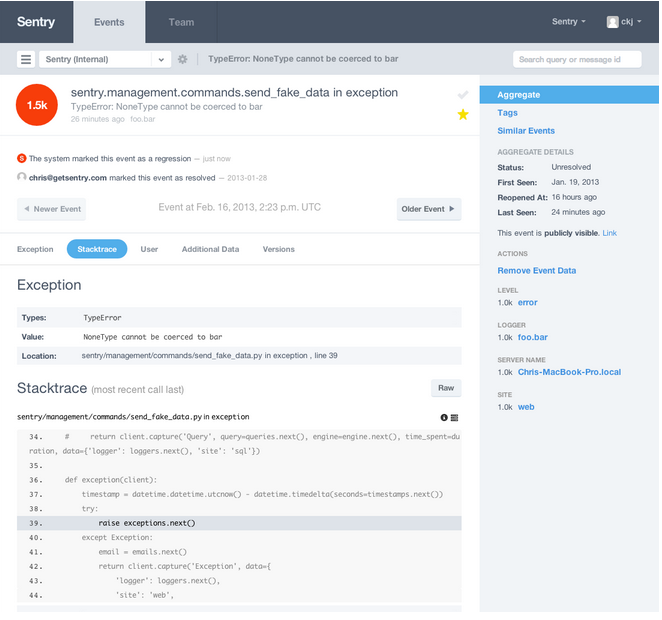Screen dimensions: 662x620
Task: Click 'NoneType cannot be coerced to bar' Value row
Action: (239, 337)
